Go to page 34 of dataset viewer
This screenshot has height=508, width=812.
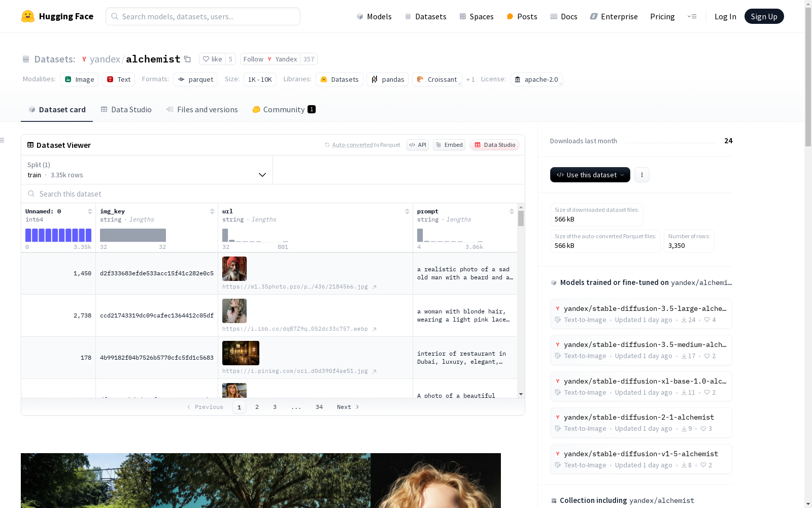pos(319,407)
